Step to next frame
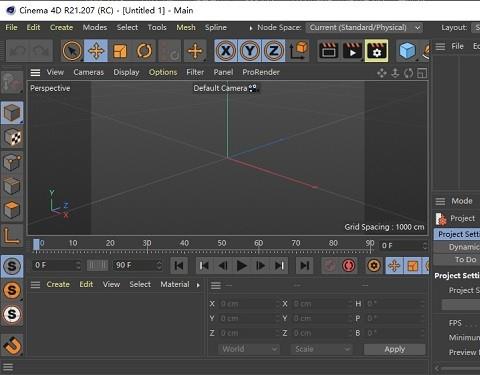The height and width of the screenshot is (375, 480). (260, 266)
